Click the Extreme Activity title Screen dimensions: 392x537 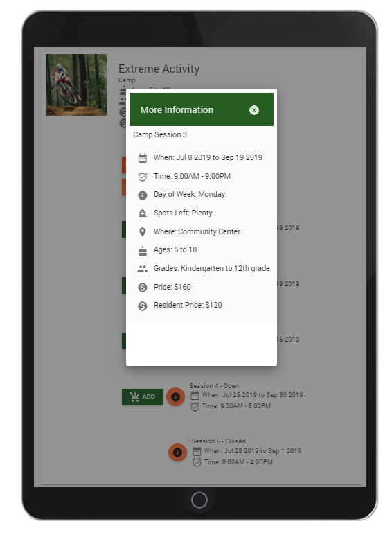pyautogui.click(x=159, y=69)
